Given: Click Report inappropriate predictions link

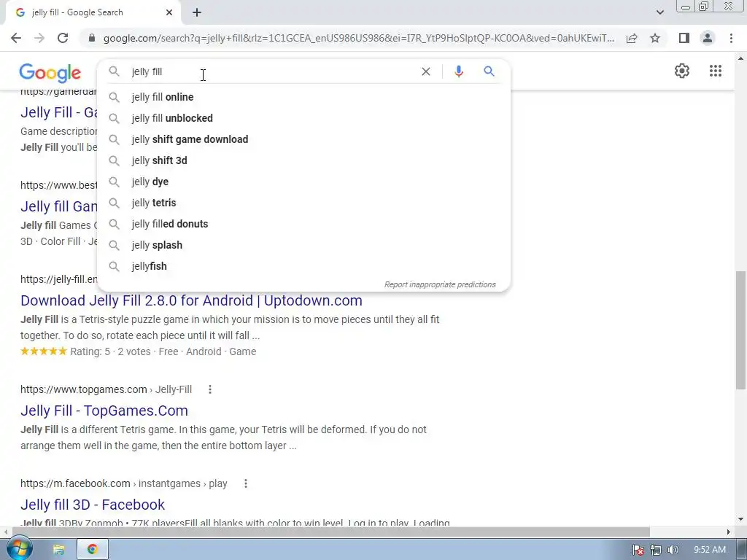Looking at the screenshot, I should tap(440, 285).
